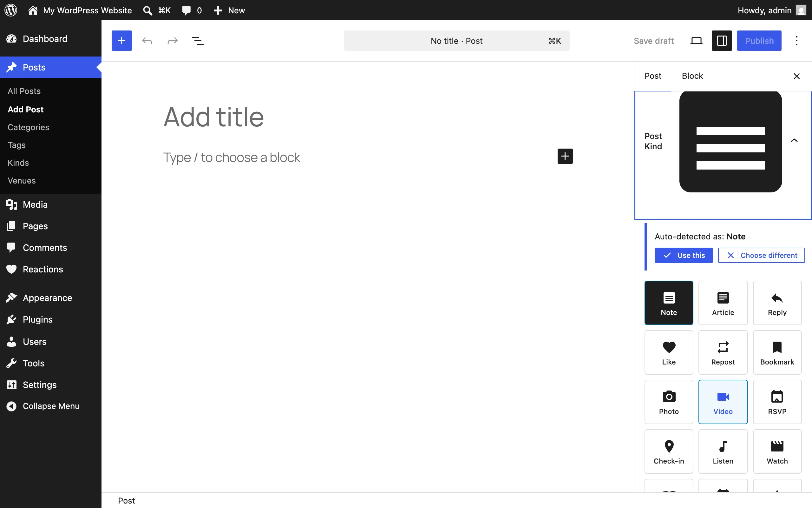
Task: Open Categories submenu item
Action: click(28, 127)
